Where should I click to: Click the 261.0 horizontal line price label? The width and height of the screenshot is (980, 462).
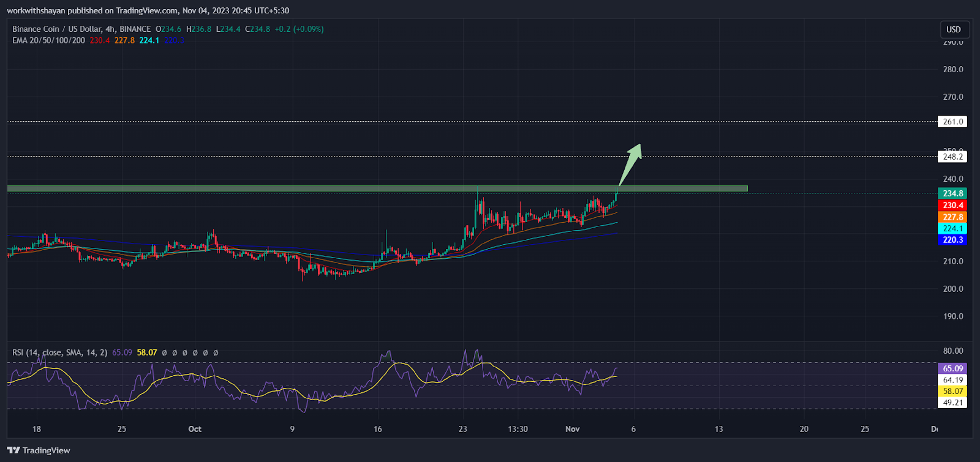tap(952, 122)
